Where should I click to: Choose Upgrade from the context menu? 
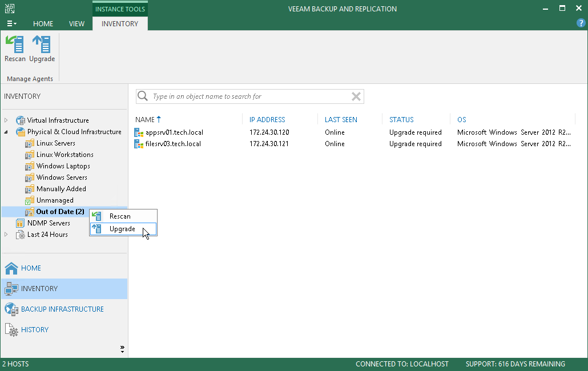tap(123, 229)
